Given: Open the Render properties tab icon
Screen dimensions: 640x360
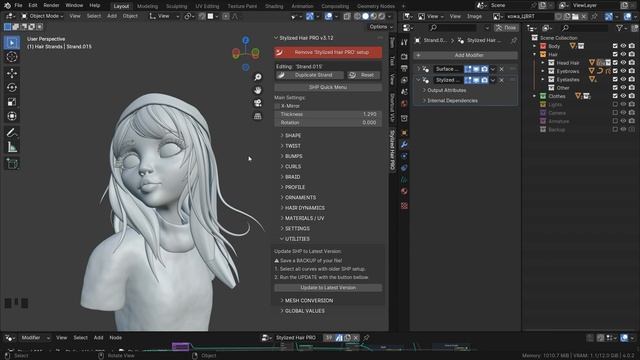Looking at the screenshot, I should coord(404,56).
